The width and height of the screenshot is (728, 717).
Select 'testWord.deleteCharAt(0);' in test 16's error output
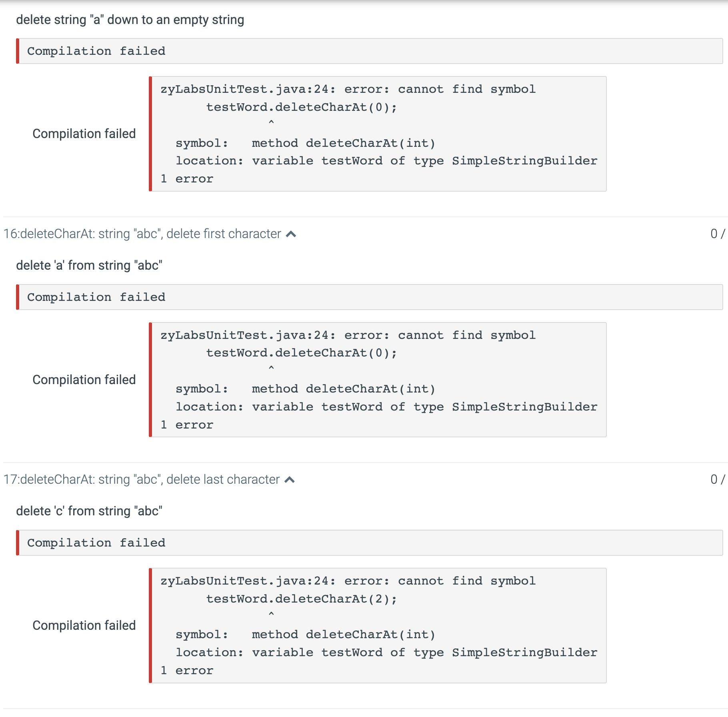(302, 353)
